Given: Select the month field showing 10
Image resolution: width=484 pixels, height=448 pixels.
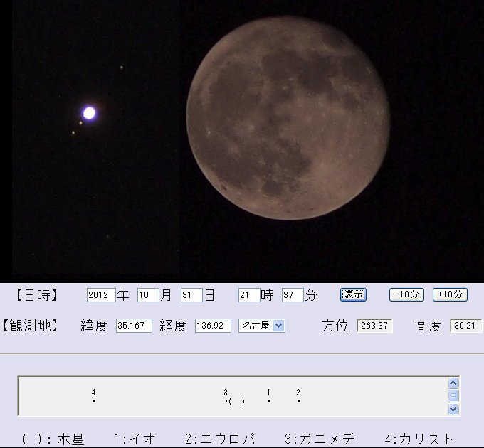Looking at the screenshot, I should [x=148, y=295].
